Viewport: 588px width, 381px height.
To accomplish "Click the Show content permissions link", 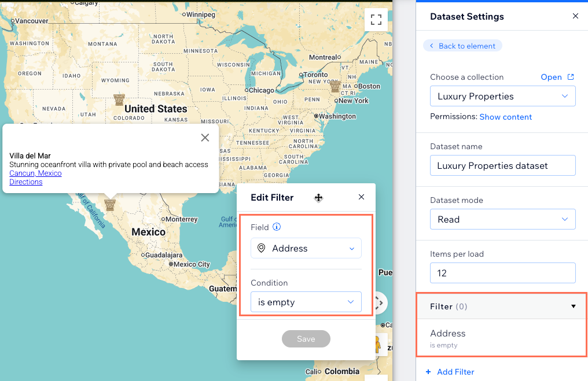I will point(505,117).
